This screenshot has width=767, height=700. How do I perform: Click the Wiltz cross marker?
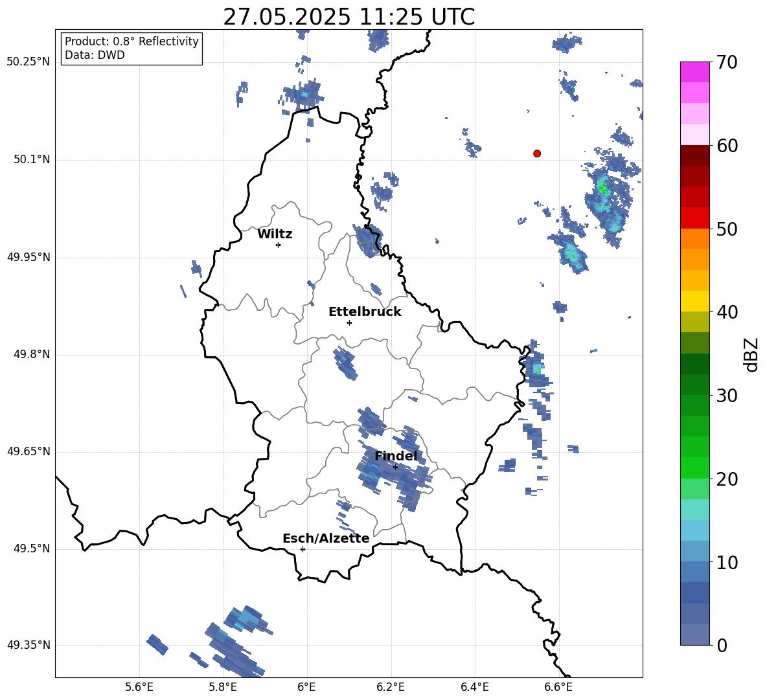click(279, 245)
